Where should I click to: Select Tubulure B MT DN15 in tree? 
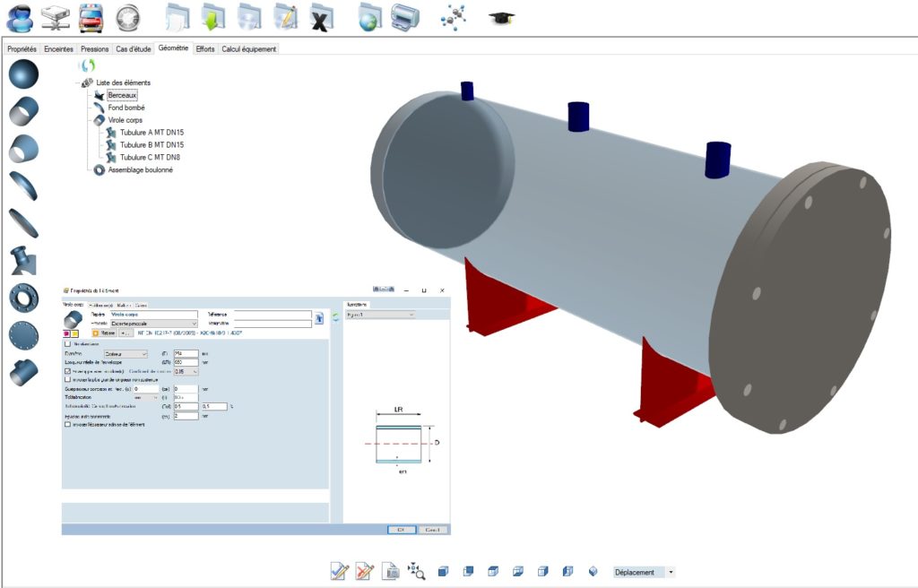pos(152,144)
